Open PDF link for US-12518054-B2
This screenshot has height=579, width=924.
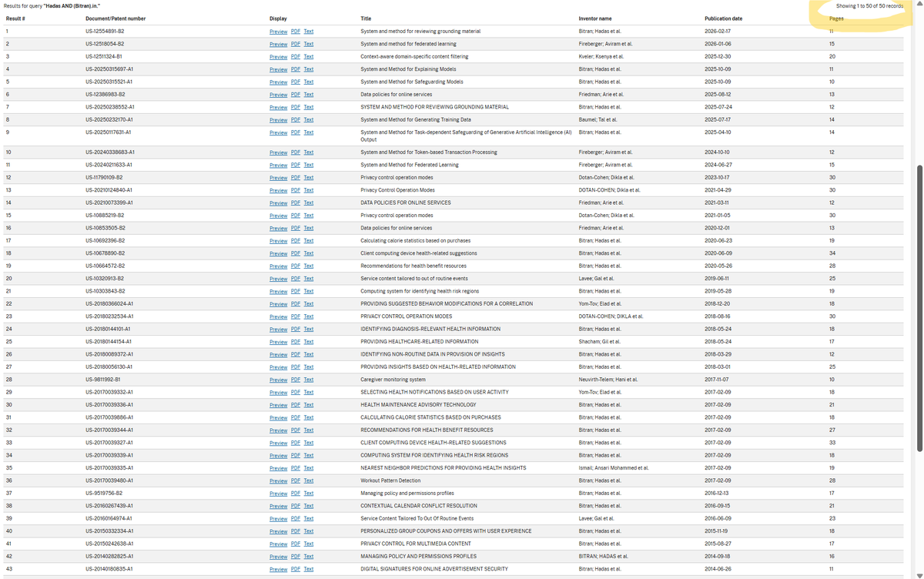(296, 44)
